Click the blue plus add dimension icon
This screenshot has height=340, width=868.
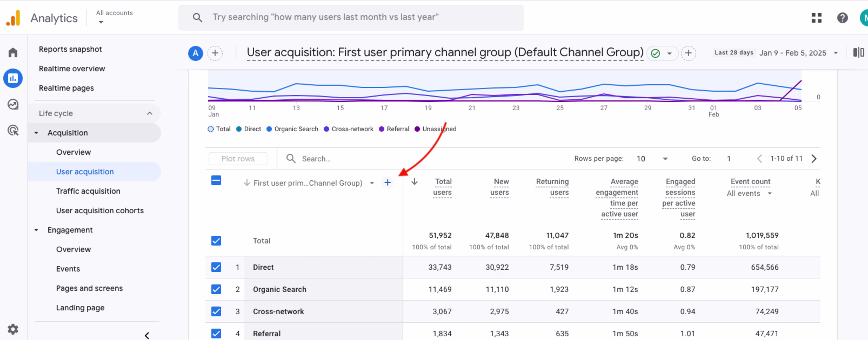[x=387, y=182]
